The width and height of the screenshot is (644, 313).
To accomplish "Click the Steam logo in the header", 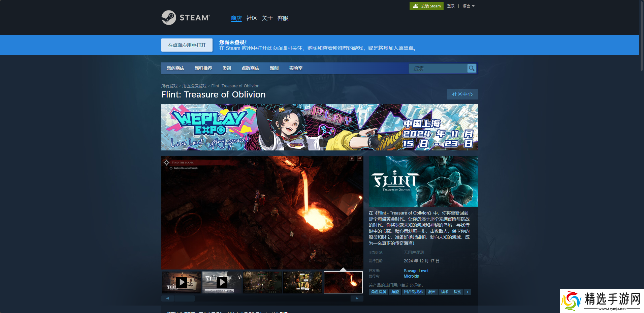I will coord(186,18).
